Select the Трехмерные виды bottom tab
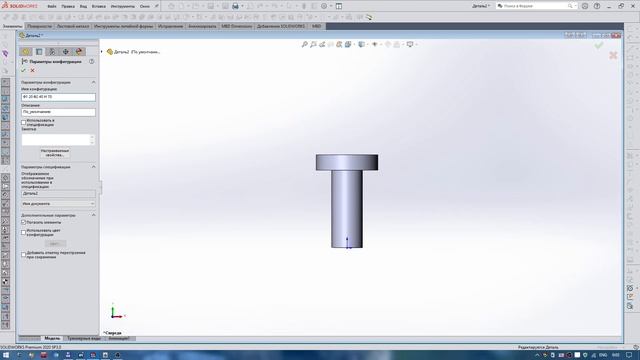640x360 pixels. 84,338
